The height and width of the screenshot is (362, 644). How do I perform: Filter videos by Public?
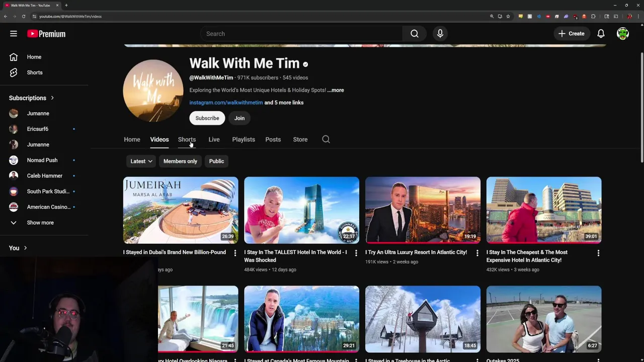(x=216, y=161)
